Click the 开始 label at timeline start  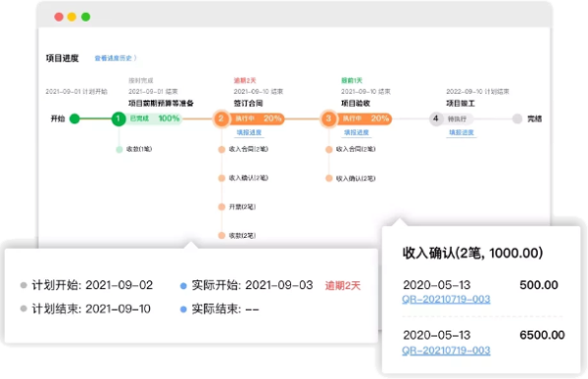coord(58,118)
